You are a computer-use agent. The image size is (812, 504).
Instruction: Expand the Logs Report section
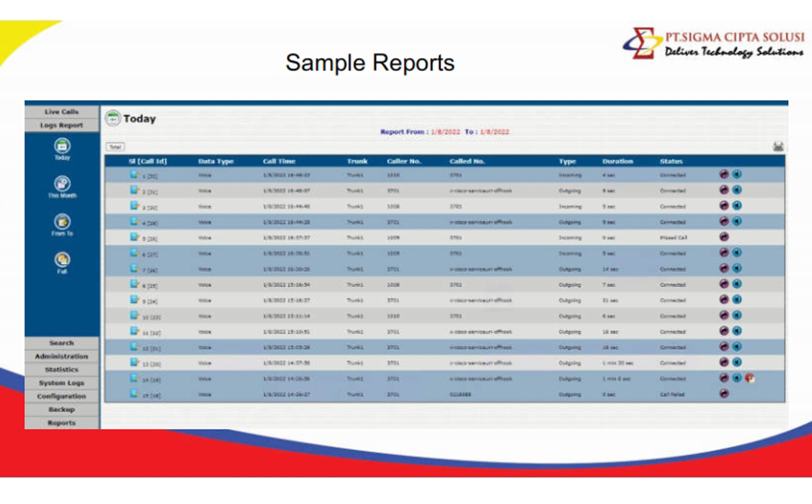pyautogui.click(x=62, y=125)
